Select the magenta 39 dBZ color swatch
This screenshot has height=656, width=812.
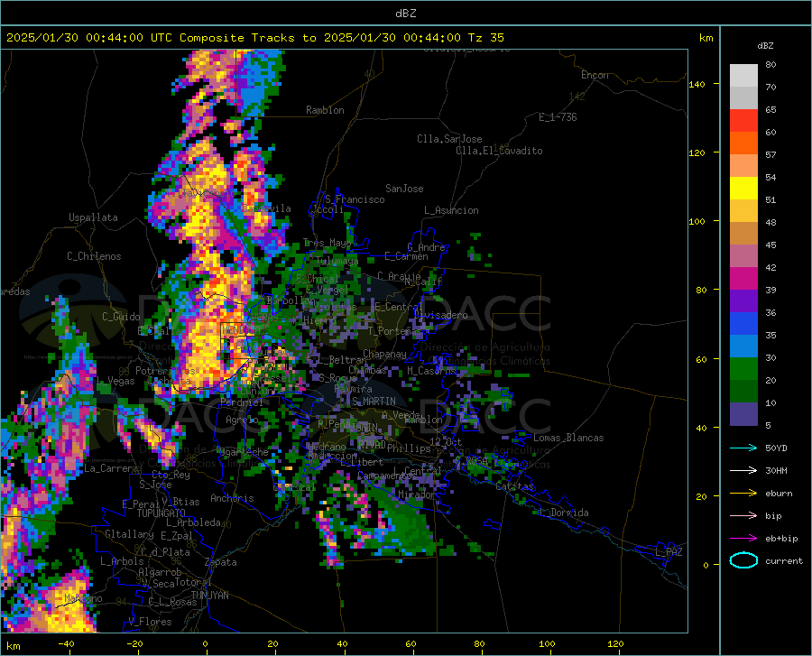tap(743, 279)
